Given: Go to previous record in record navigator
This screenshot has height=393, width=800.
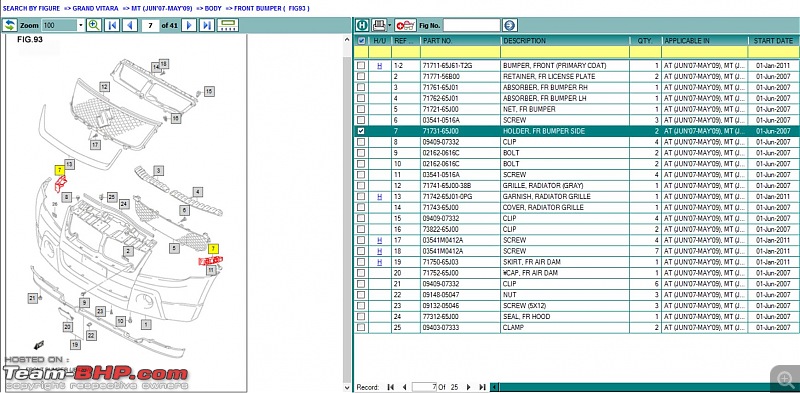Looking at the screenshot, I should click(404, 387).
